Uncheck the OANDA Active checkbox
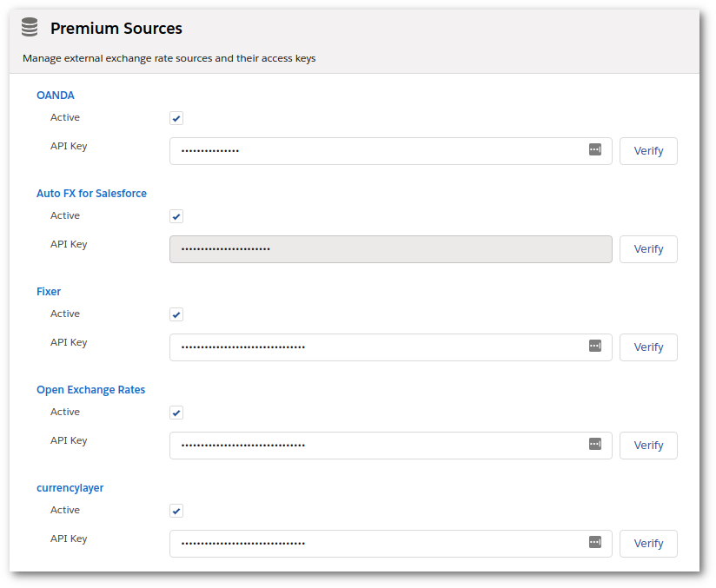 click(176, 118)
